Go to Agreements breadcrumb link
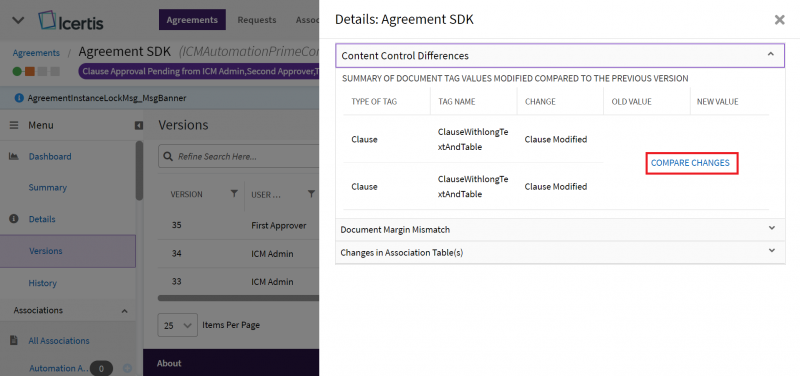This screenshot has width=800, height=376. click(x=36, y=53)
